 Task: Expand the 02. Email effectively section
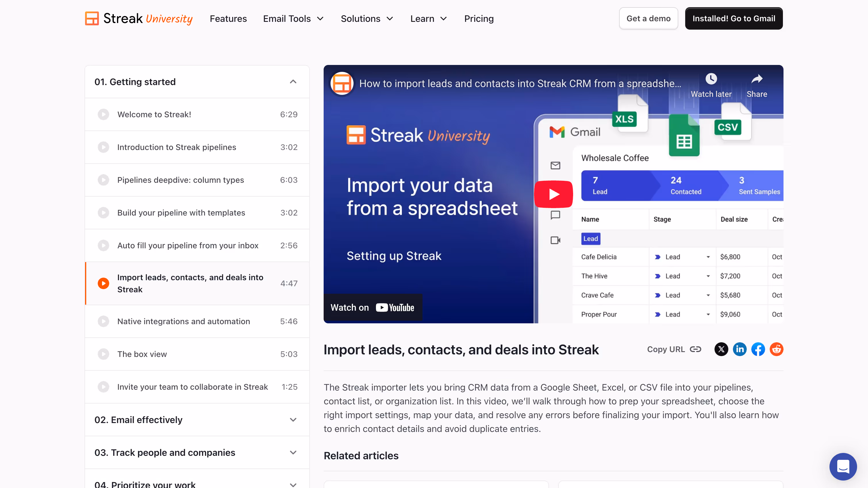pos(197,420)
